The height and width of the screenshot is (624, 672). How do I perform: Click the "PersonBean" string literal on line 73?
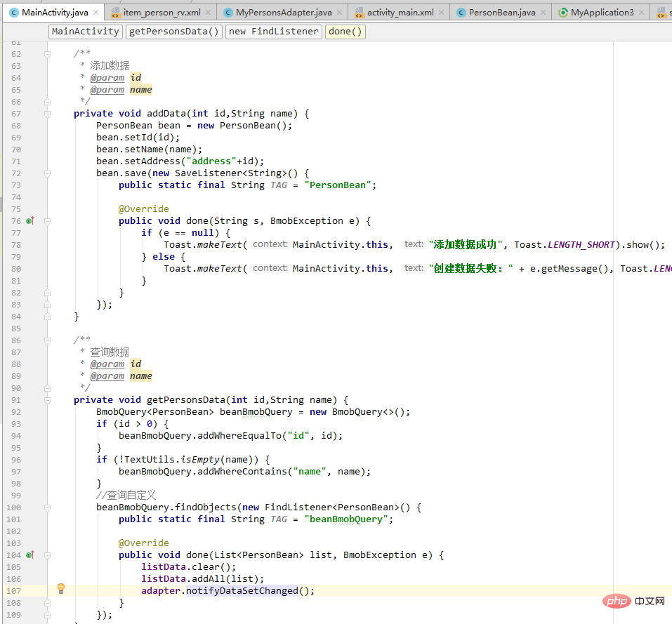pyautogui.click(x=338, y=185)
